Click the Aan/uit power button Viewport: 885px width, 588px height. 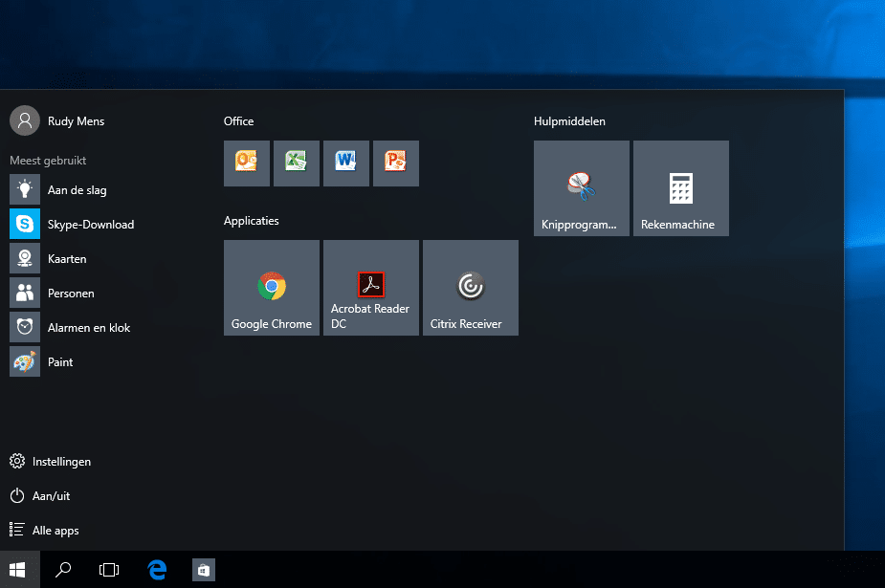point(40,495)
